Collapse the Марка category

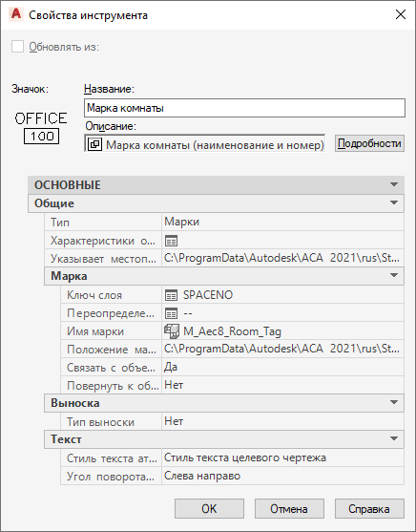(x=394, y=275)
